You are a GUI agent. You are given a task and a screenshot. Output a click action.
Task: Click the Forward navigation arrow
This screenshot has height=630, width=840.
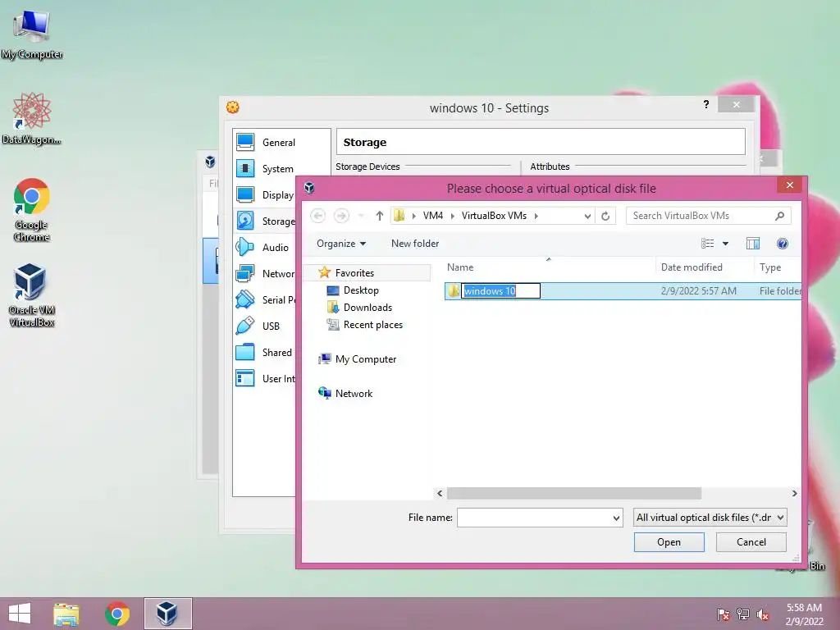point(341,216)
